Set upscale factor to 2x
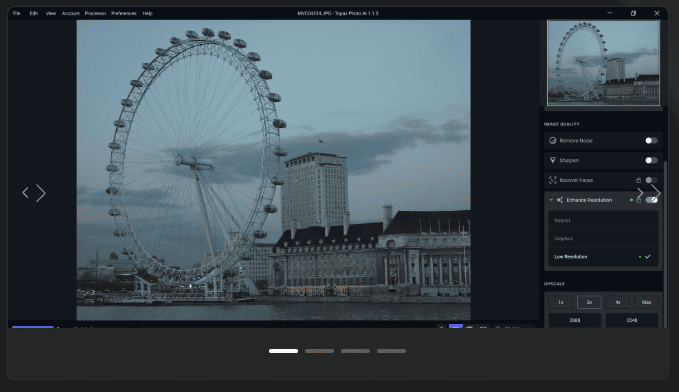 589,302
